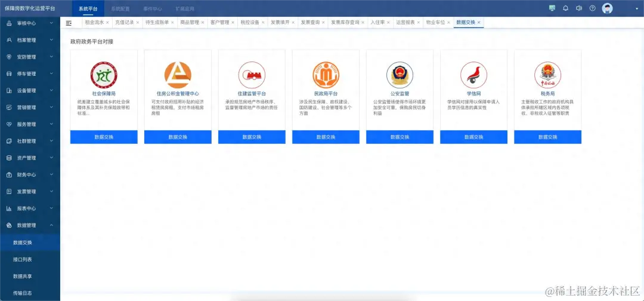Expand the 停车管理 chevron
The width and height of the screenshot is (644, 301).
(x=51, y=73)
